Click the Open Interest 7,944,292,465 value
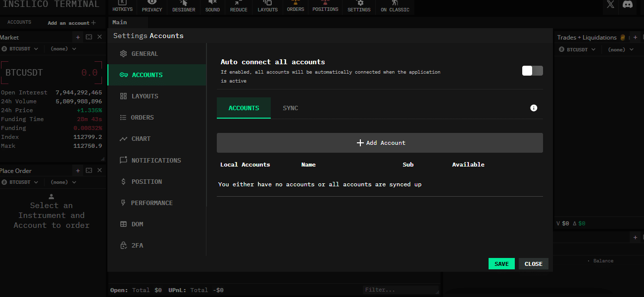 click(x=79, y=92)
